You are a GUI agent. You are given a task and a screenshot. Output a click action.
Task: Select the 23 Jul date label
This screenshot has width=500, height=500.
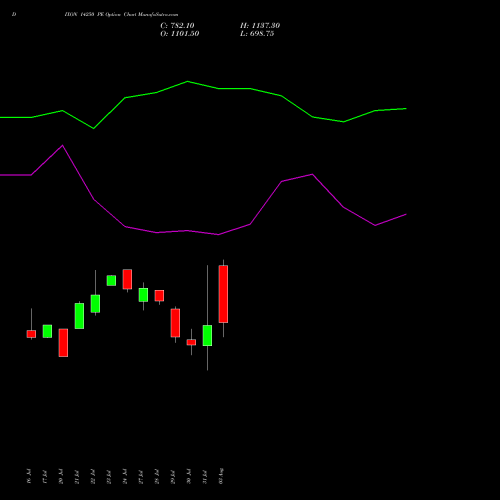coord(109,476)
